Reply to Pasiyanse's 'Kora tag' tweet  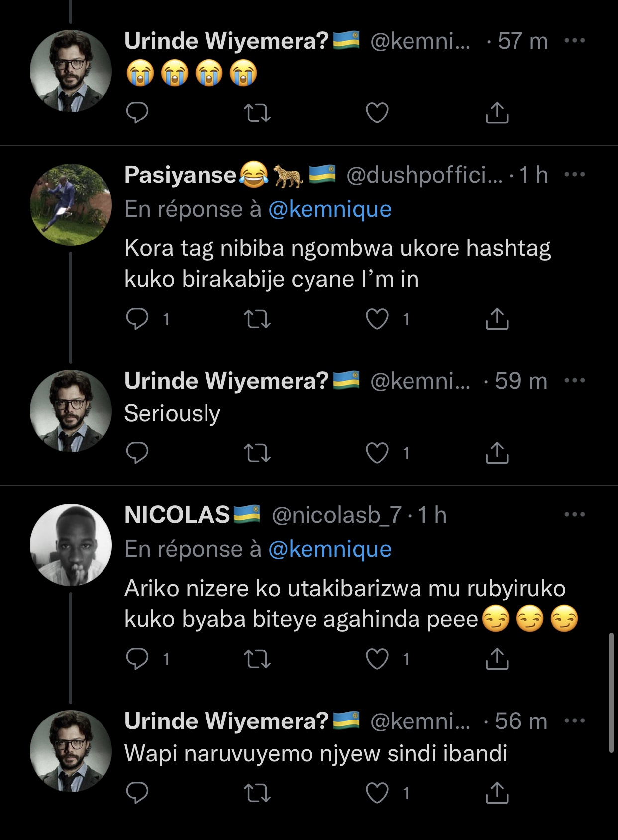click(137, 319)
